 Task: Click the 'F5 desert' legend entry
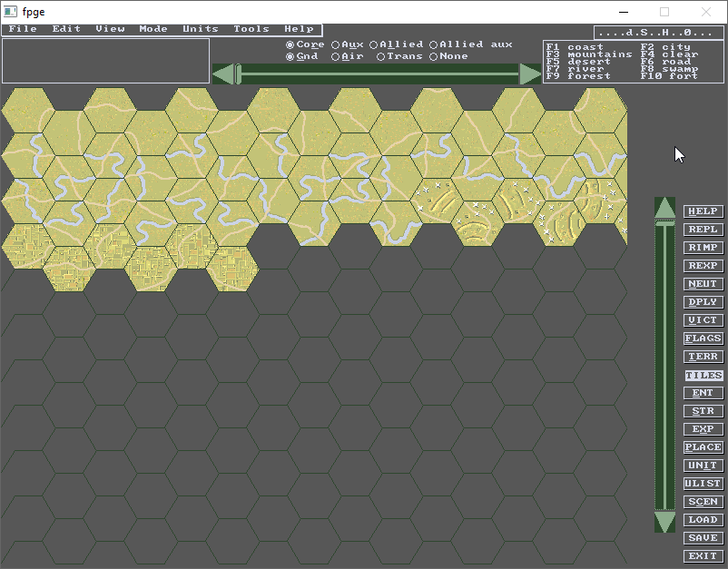point(578,62)
